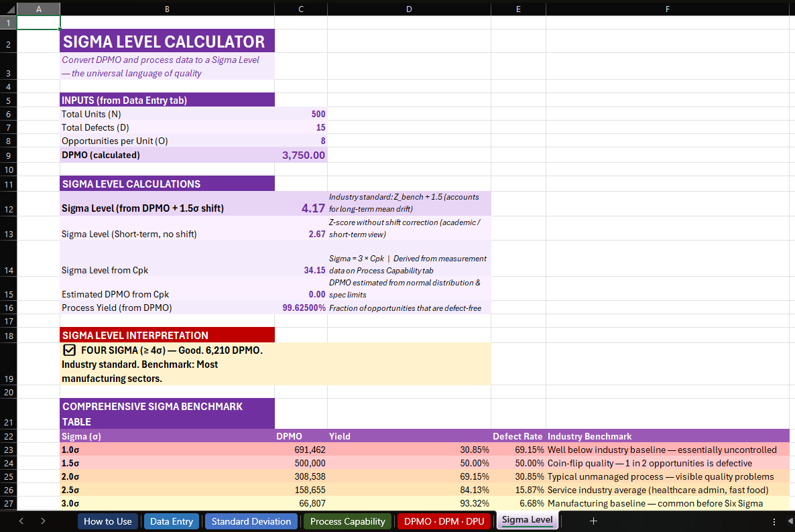Click the column C header
The image size is (795, 532).
301,9
